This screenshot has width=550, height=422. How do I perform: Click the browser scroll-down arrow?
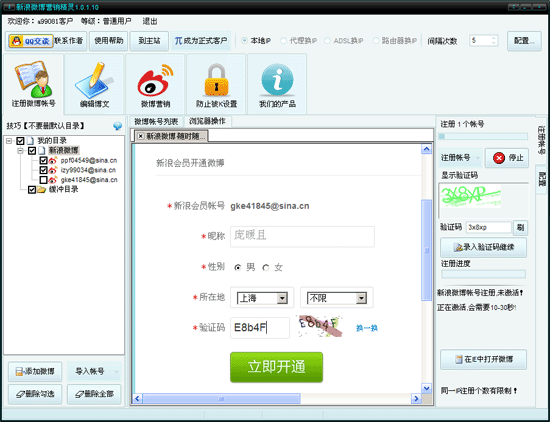pos(427,388)
